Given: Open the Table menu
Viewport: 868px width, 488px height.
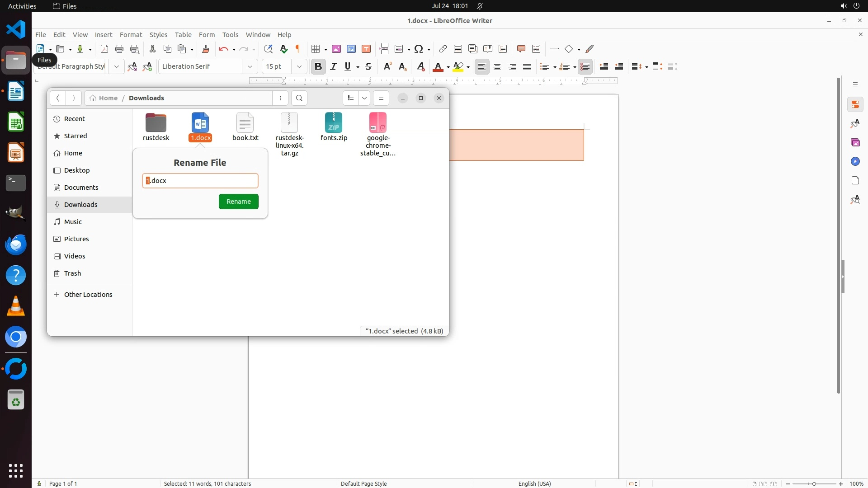Looking at the screenshot, I should pos(183,35).
